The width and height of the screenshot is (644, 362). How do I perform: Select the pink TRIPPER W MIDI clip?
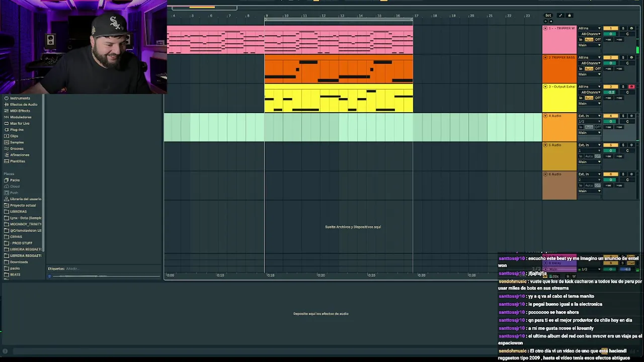(x=290, y=40)
